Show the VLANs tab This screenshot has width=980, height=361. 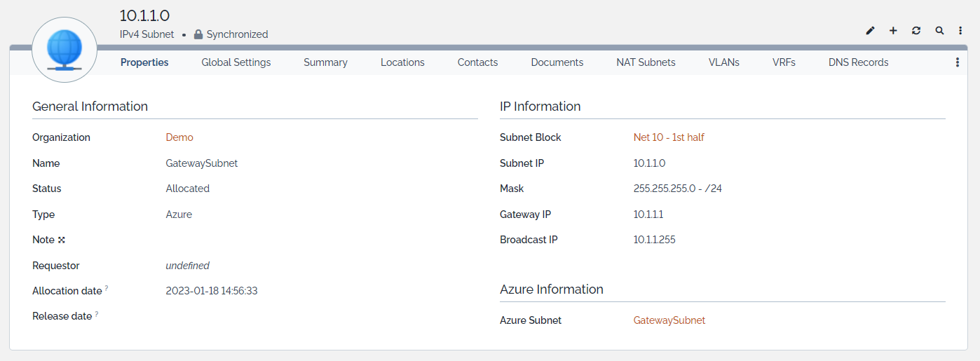coord(723,62)
